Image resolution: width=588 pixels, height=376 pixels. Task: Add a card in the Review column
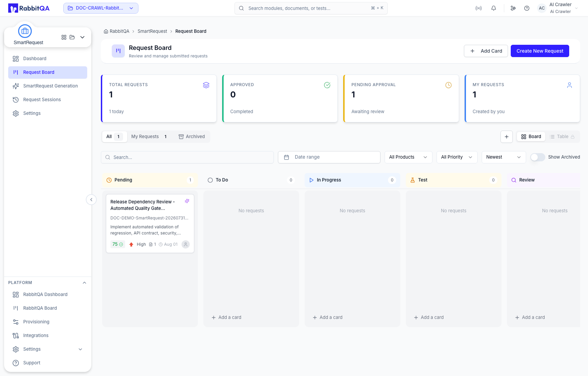click(x=530, y=318)
